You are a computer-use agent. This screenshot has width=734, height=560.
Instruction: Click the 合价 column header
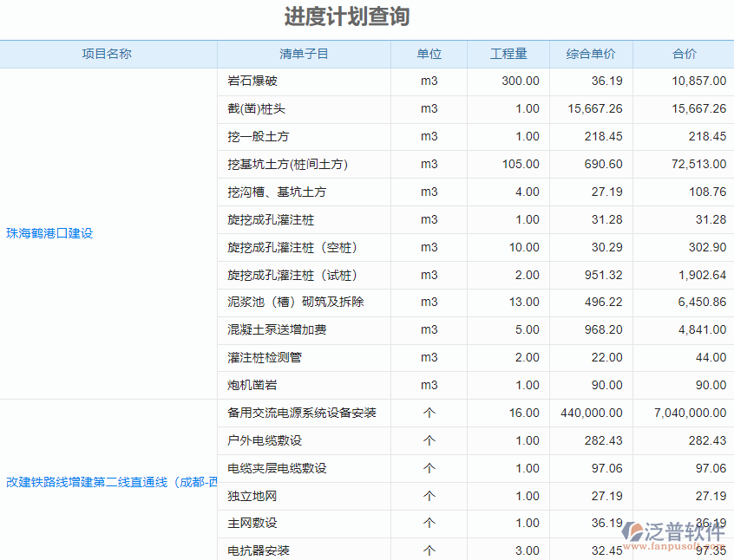684,53
